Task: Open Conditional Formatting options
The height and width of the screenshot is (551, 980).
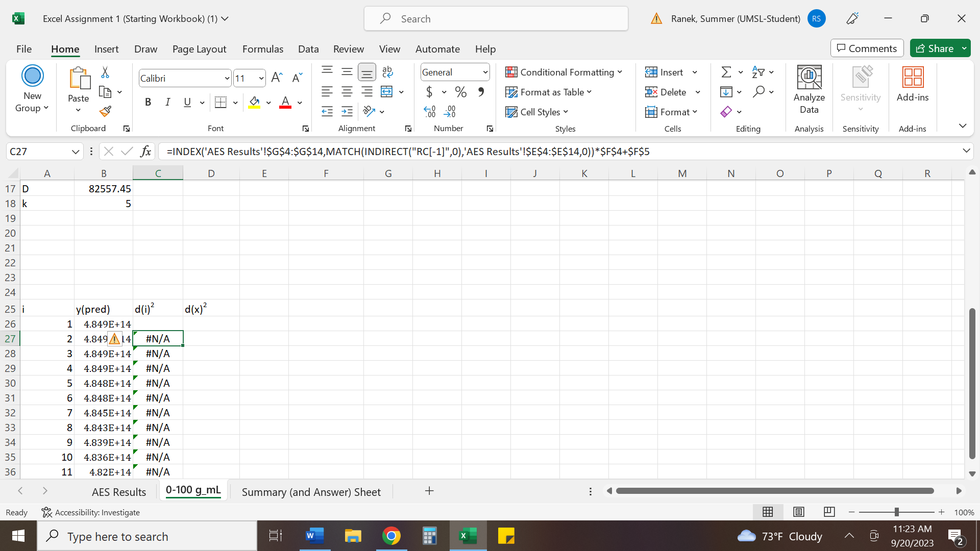Action: pyautogui.click(x=564, y=72)
